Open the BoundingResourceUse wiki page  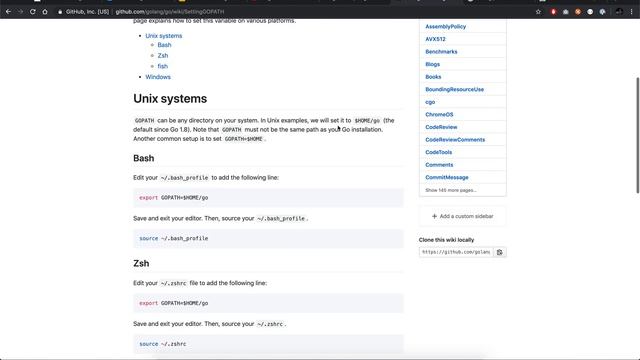point(454,89)
